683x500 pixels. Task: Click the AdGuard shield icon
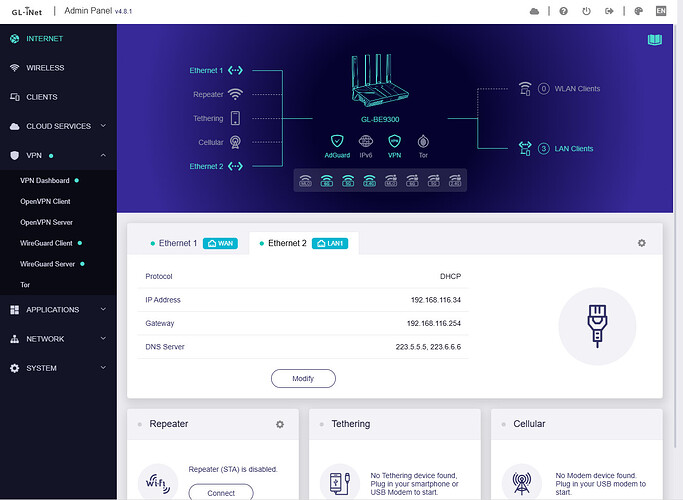(x=337, y=142)
